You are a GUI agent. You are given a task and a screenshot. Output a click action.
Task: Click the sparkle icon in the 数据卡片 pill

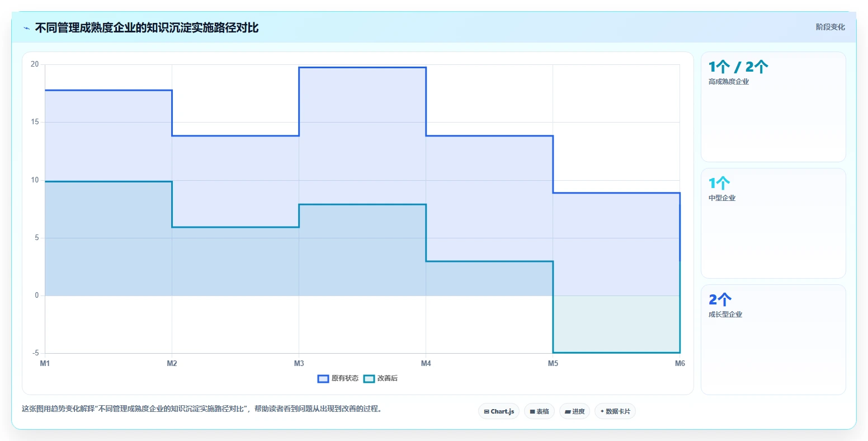[x=602, y=411]
